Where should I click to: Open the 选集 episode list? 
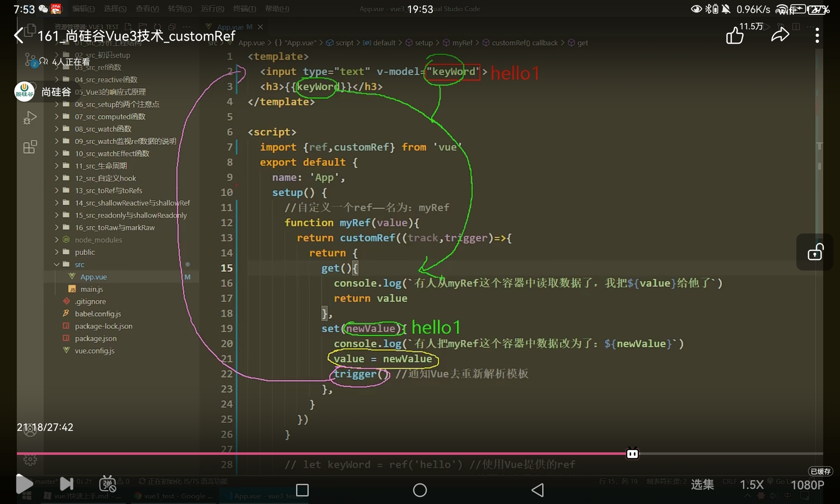[x=702, y=484]
